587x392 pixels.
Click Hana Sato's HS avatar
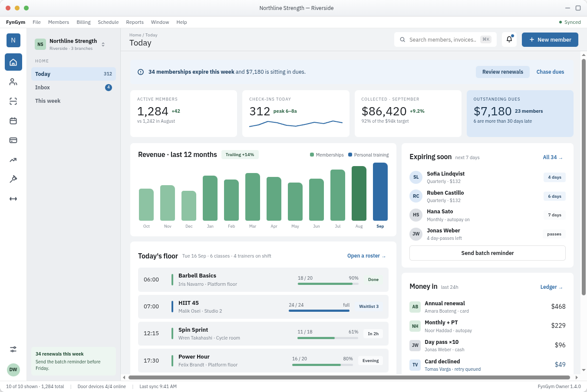[x=416, y=215]
